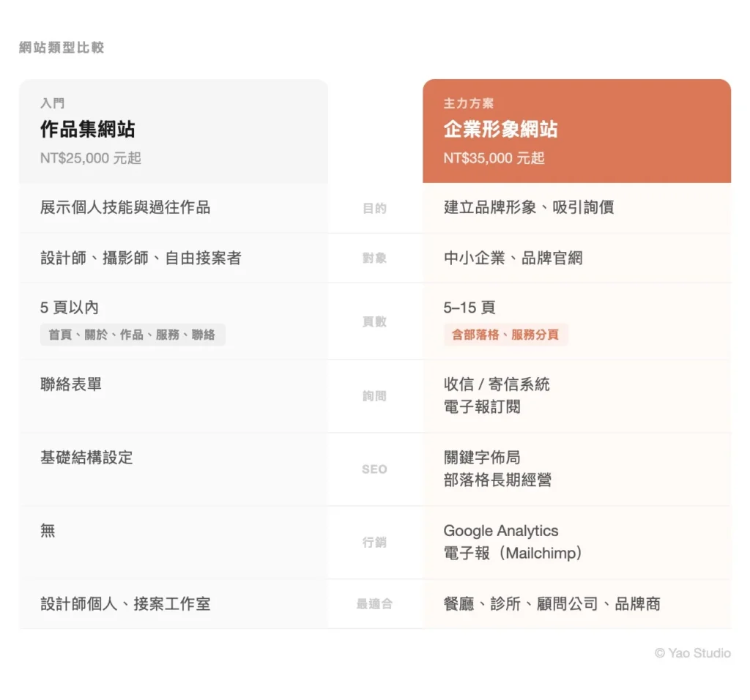This screenshot has width=750, height=700.
Task: Click the 首頁、關於、作品、服務、聯絡 tag
Action: coord(133,335)
